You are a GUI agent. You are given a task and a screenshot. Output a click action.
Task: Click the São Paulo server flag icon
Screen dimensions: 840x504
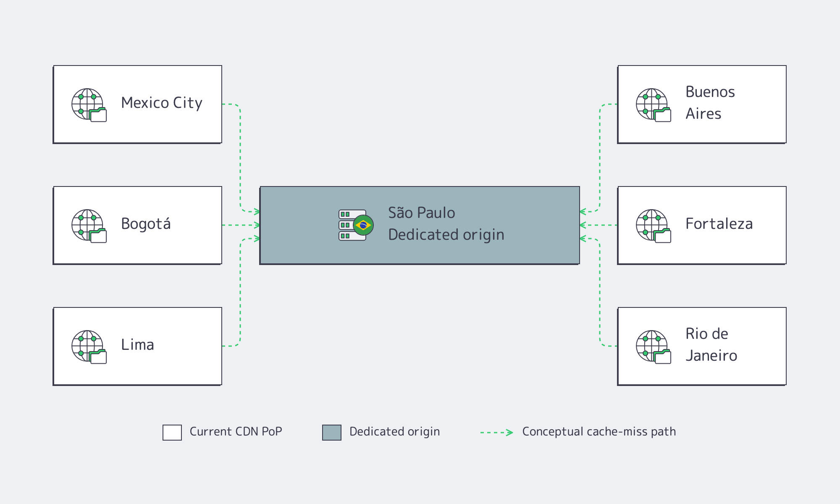pos(356,225)
